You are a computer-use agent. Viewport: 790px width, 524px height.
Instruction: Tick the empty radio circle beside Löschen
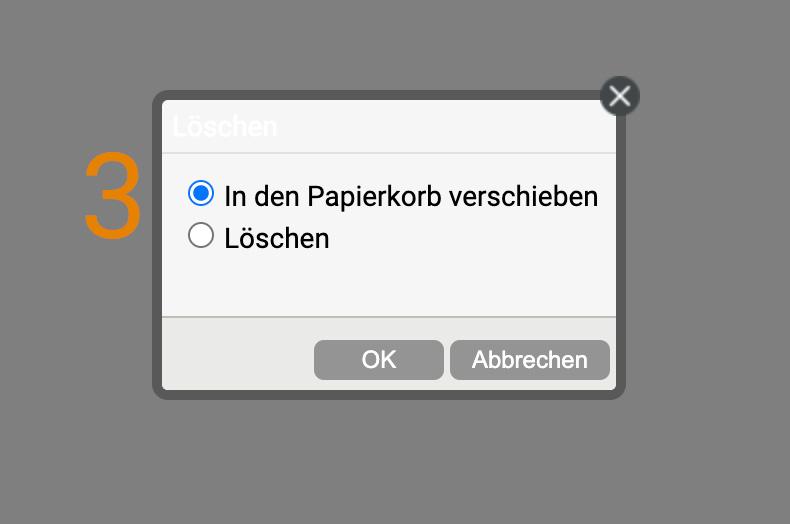[x=201, y=235]
